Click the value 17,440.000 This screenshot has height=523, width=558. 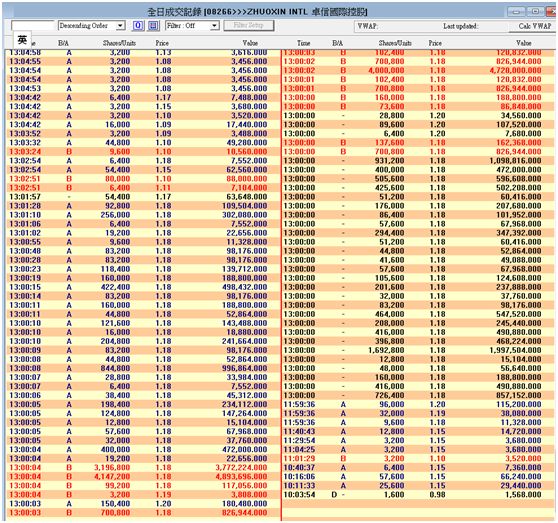pos(247,125)
